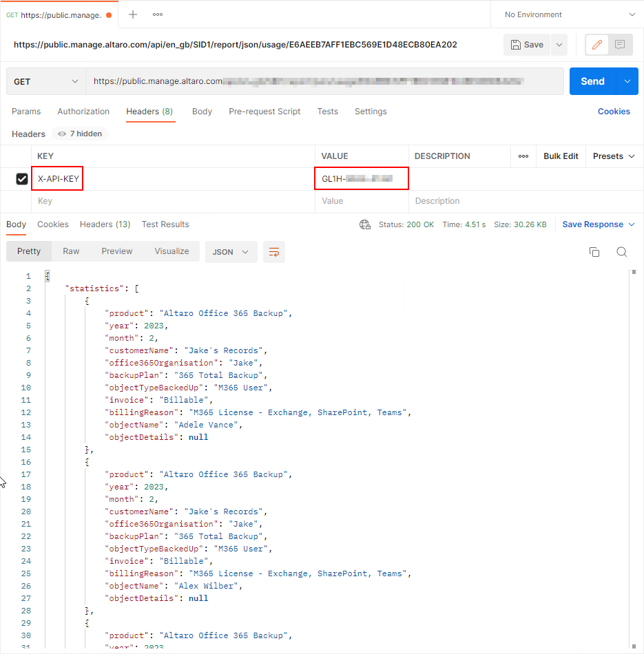Go to the Pre-request Script tab

click(264, 112)
